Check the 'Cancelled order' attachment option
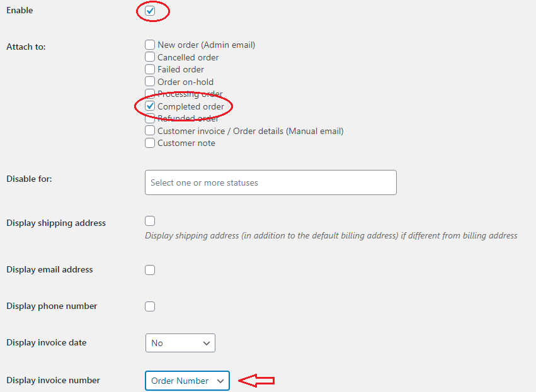 (149, 57)
